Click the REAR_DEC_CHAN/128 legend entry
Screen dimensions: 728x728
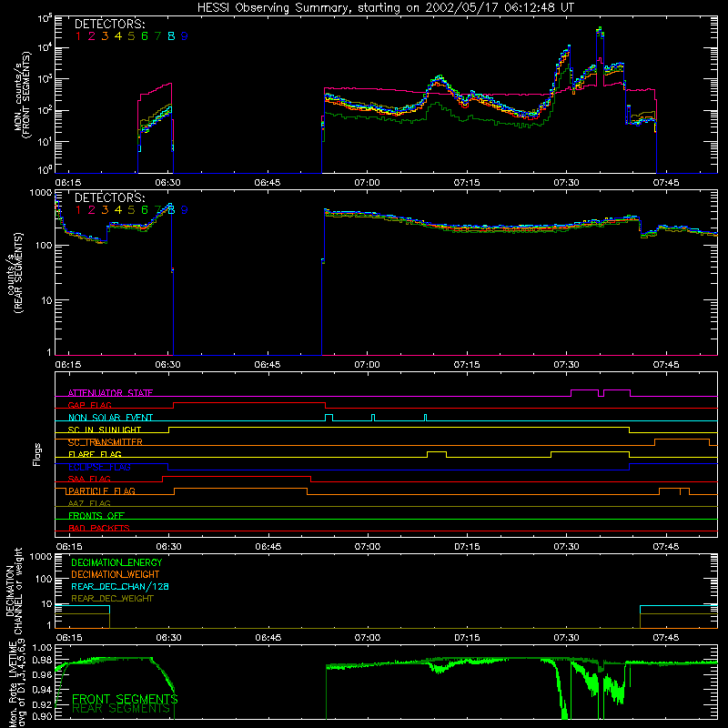[x=120, y=586]
